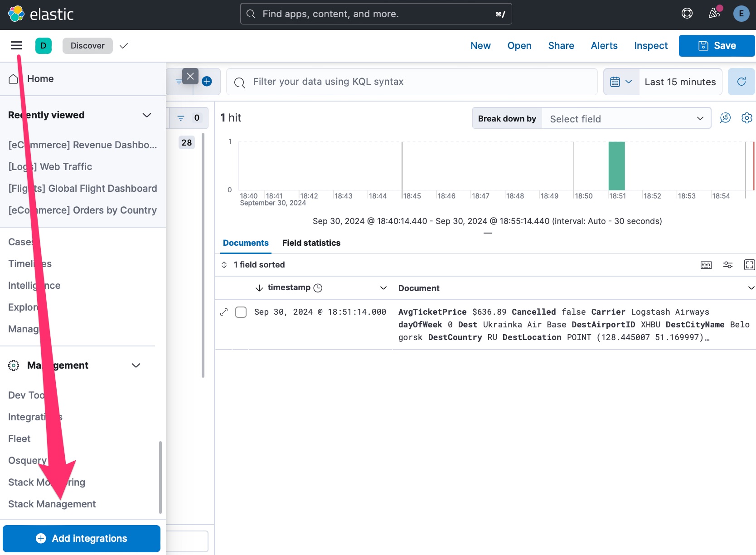Collapse the Management nav section
Image resolution: width=756 pixels, height=555 pixels.
[136, 365]
